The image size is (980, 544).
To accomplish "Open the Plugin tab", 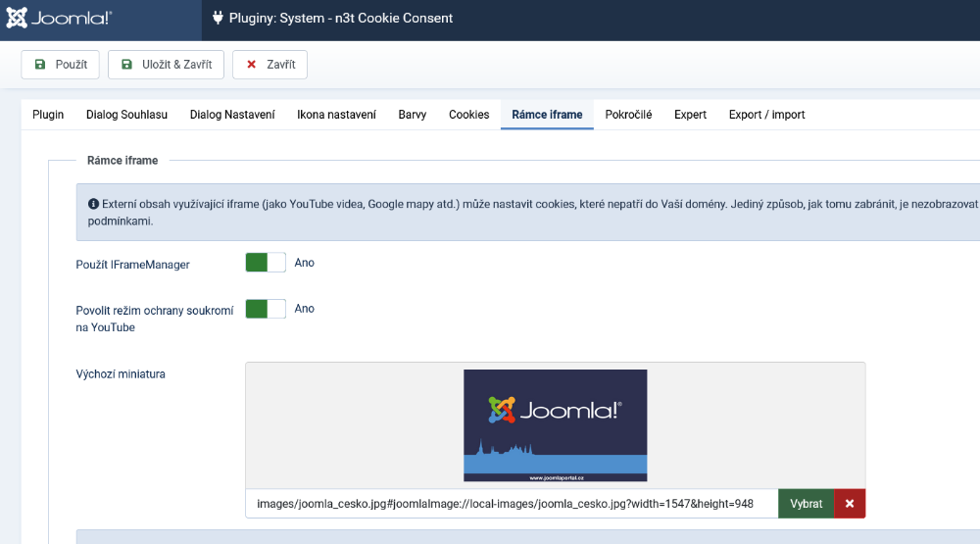I will tap(48, 115).
